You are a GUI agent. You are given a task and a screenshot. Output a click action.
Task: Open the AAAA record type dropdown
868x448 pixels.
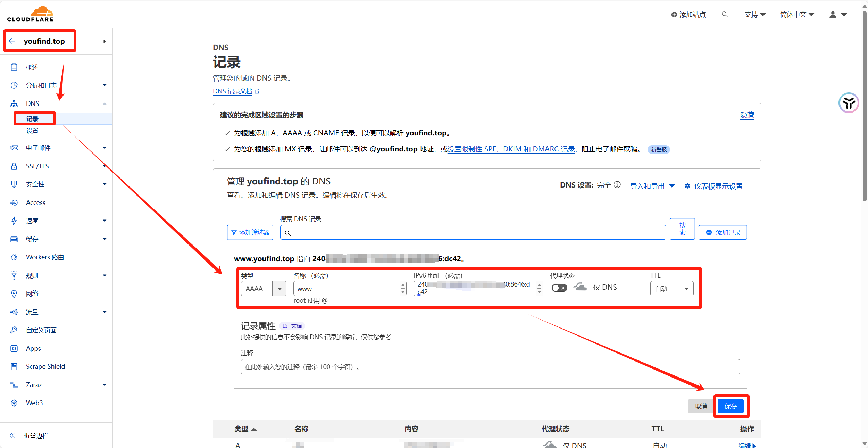(264, 289)
